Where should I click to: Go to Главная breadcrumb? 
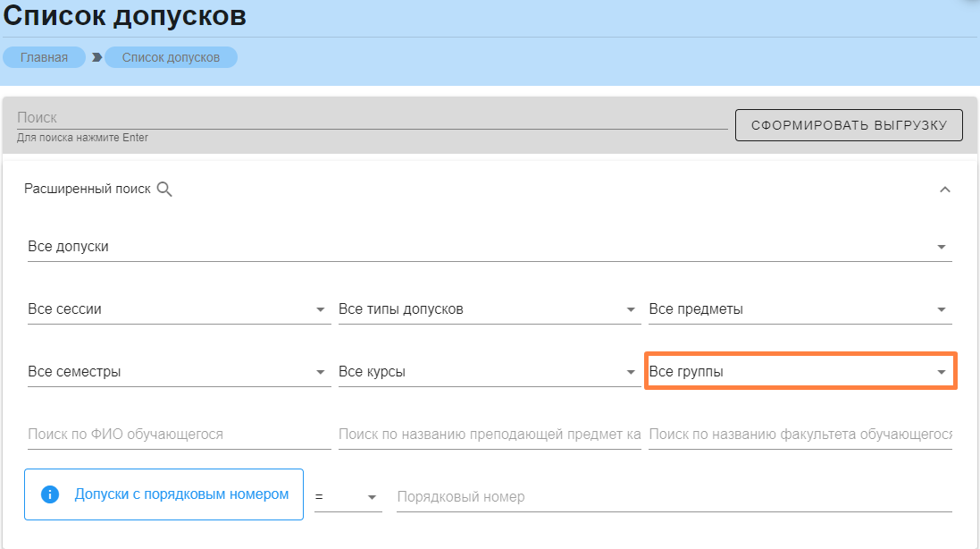[45, 57]
